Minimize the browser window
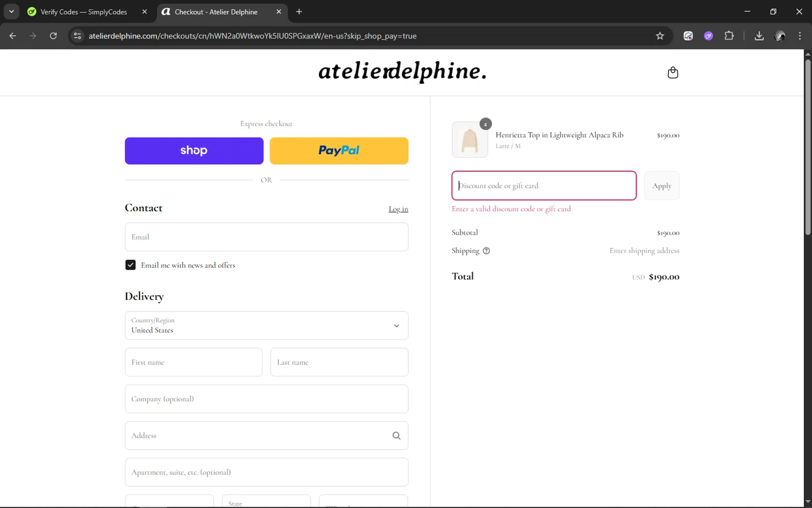812x508 pixels. tap(748, 11)
